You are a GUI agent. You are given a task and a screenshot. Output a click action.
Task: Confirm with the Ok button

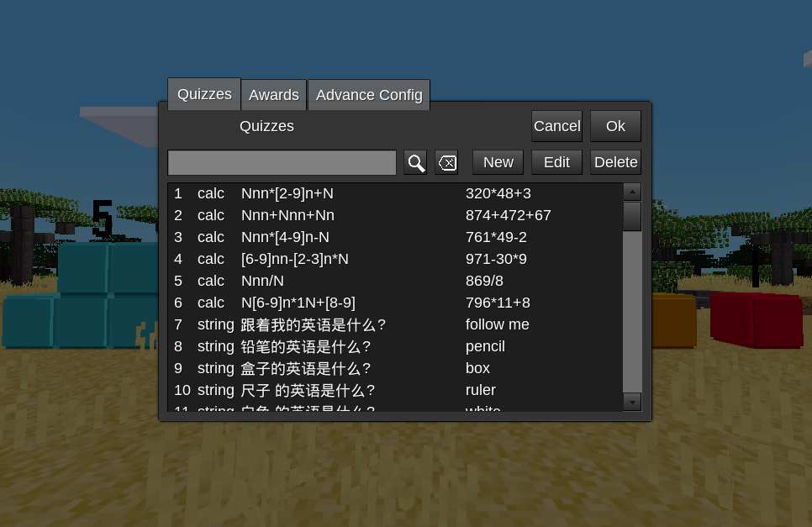tap(615, 126)
